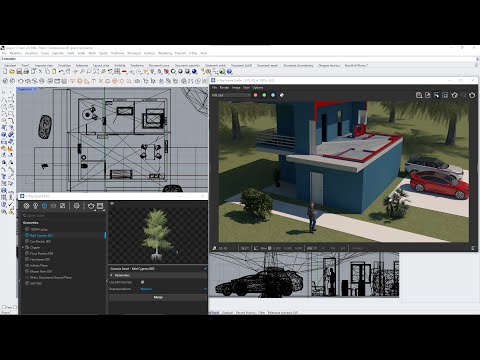Click the Open folder icon in Rhino toolbar
The width and height of the screenshot is (480, 360).
12,71
